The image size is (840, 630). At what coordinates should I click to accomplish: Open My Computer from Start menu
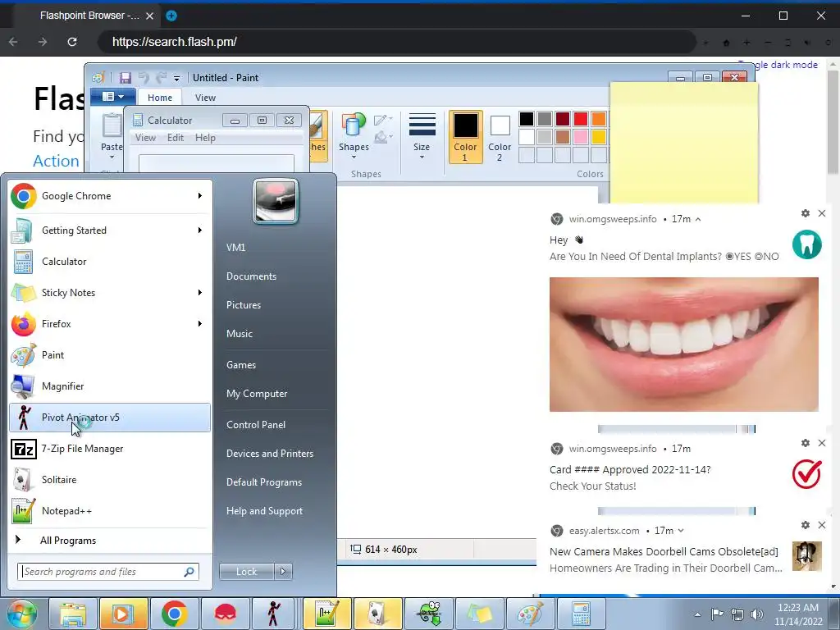click(257, 394)
